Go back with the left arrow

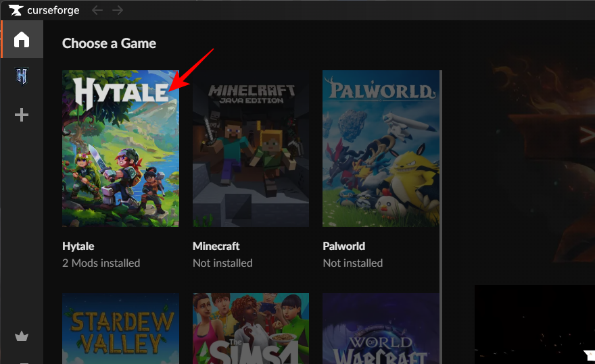click(x=97, y=10)
